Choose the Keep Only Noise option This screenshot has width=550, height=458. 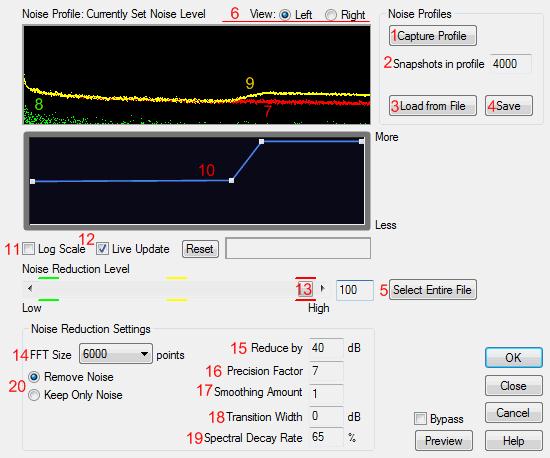pos(34,395)
